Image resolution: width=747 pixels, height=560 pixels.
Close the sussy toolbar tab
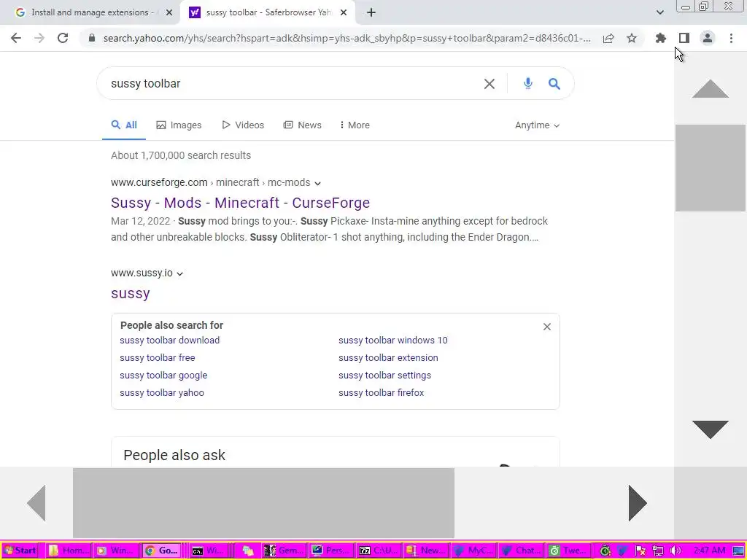coord(344,13)
